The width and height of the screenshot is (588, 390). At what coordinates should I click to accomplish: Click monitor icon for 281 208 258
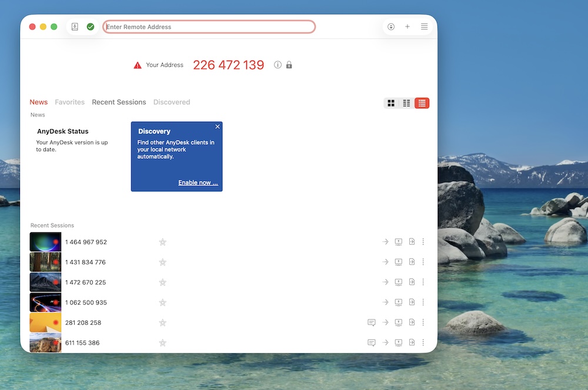(x=399, y=322)
